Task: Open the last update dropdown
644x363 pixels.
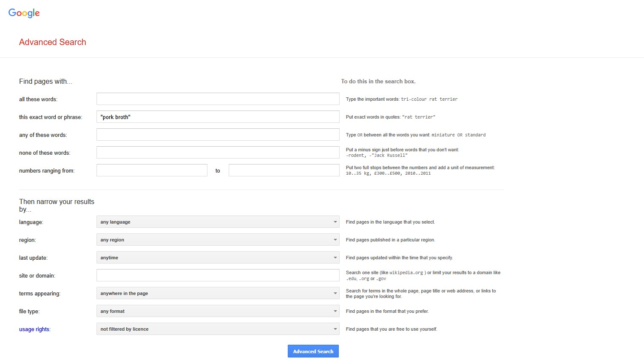Action: tap(218, 258)
